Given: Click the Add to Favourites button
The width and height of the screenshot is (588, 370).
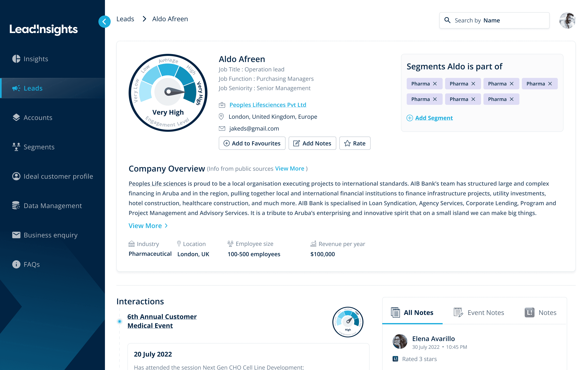Looking at the screenshot, I should [x=252, y=143].
